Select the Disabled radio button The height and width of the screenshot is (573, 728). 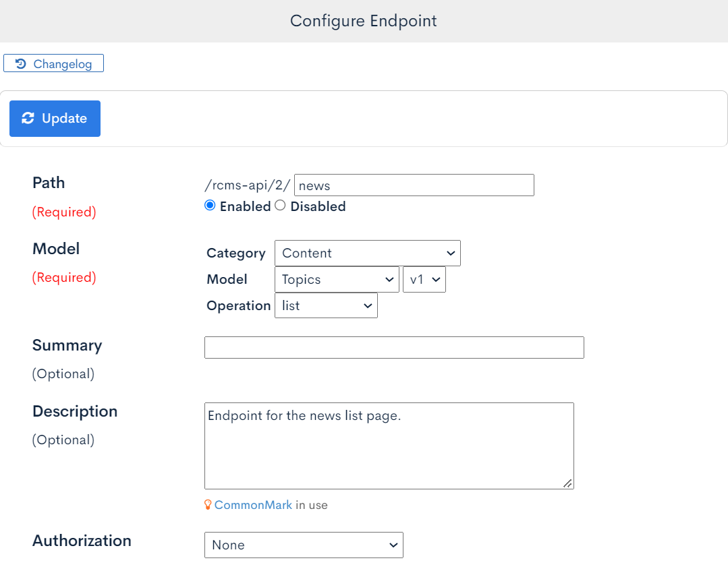tap(280, 205)
